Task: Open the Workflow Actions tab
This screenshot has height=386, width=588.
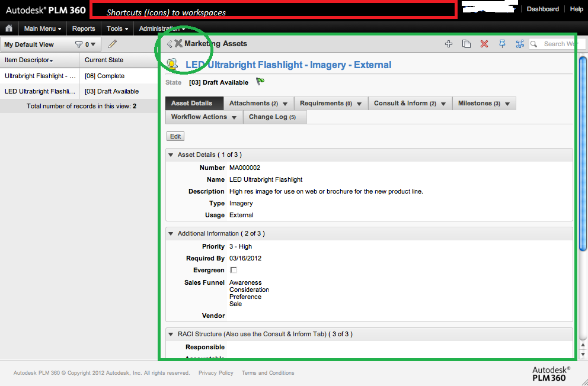Action: click(x=204, y=117)
